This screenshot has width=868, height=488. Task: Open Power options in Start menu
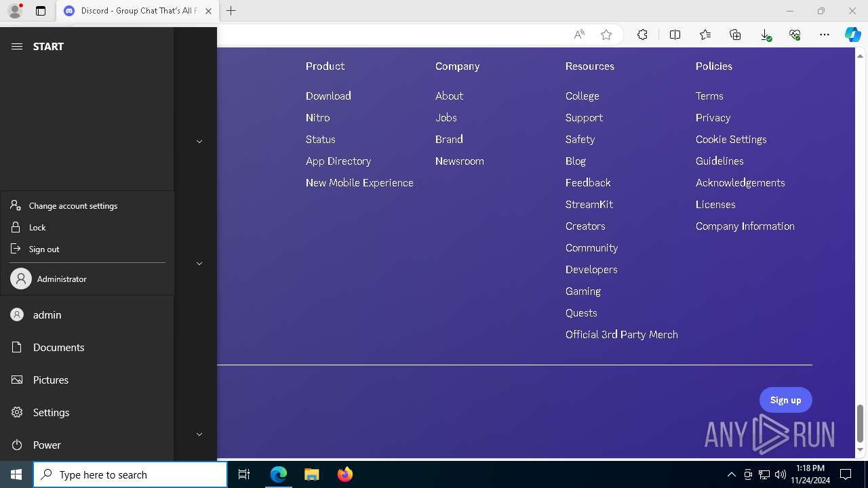point(87,445)
